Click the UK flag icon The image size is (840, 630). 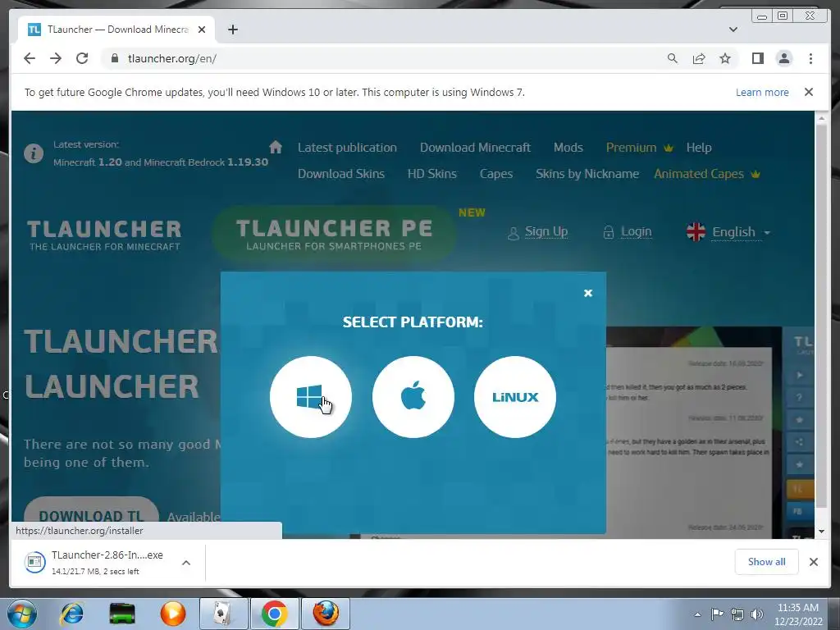tap(696, 232)
